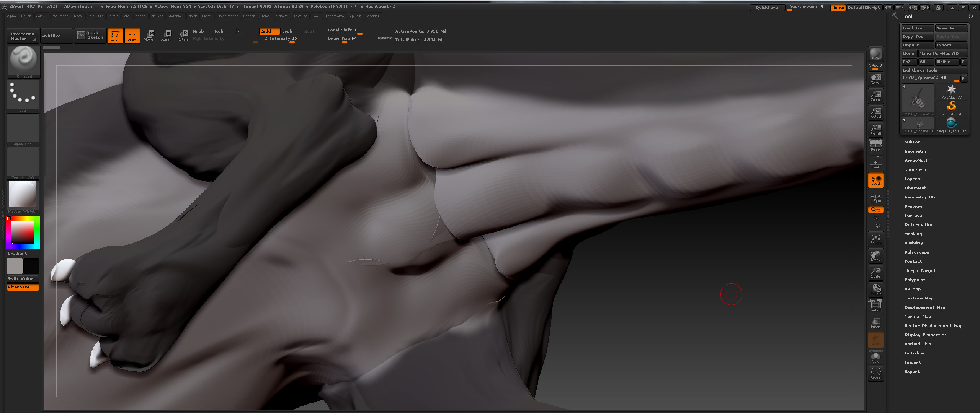980x413 pixels.
Task: Toggle Draw mode button
Action: tap(132, 36)
